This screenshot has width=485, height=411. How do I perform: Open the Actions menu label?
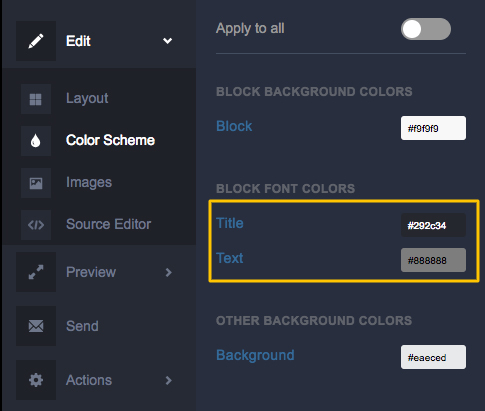pyautogui.click(x=89, y=380)
